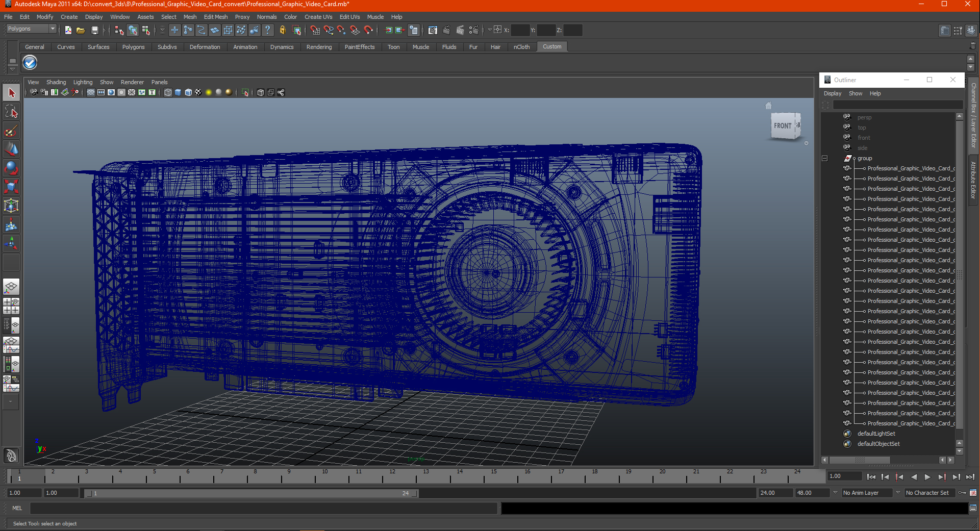Screen dimensions: 980x531
Task: Enable Smooth shade all blue cube
Action: pos(178,92)
